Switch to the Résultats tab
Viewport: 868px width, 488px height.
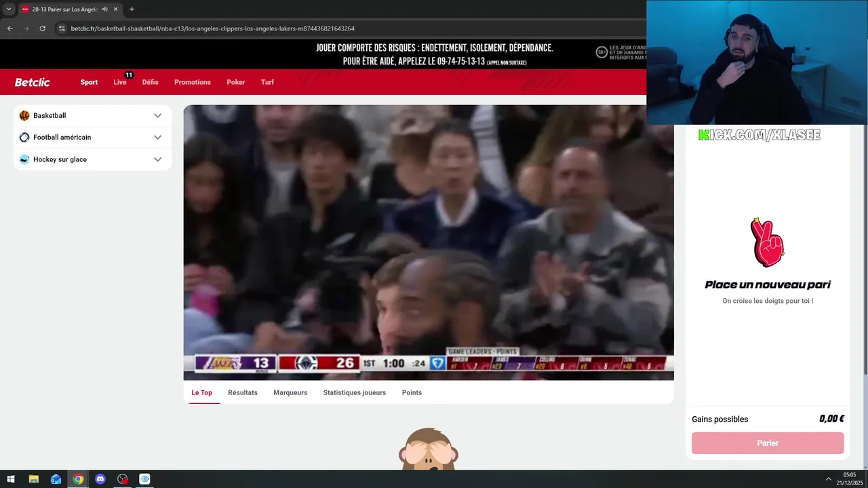[x=243, y=392]
